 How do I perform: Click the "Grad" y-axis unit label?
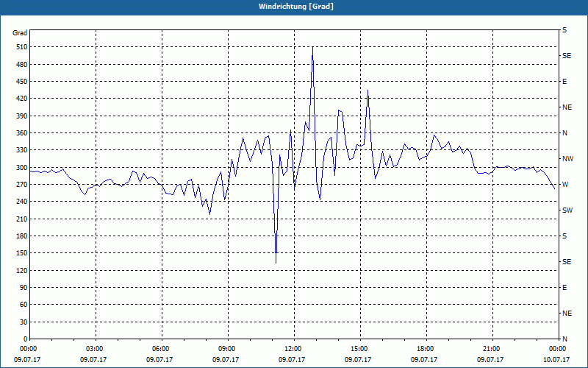pyautogui.click(x=20, y=33)
